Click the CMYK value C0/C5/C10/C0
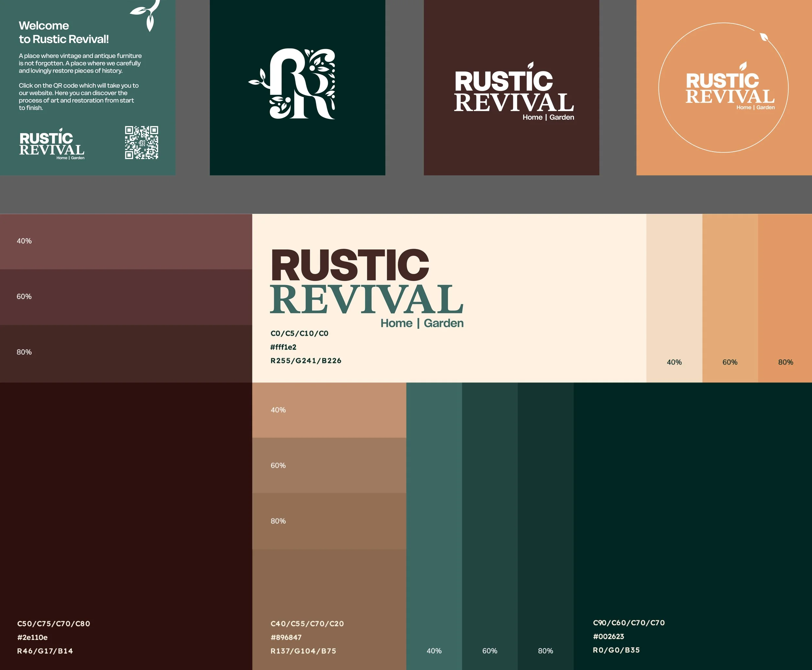Viewport: 812px width, 670px height. (299, 333)
